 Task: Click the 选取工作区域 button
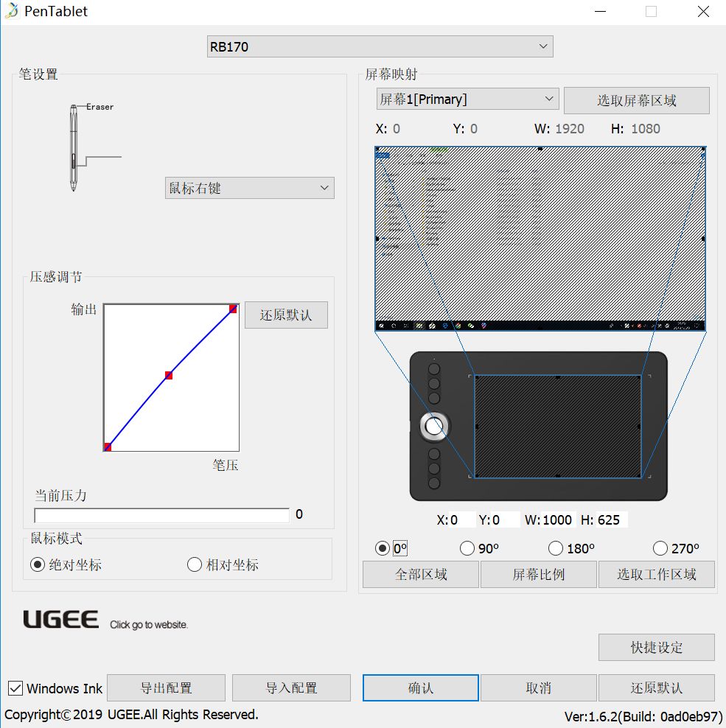[656, 574]
